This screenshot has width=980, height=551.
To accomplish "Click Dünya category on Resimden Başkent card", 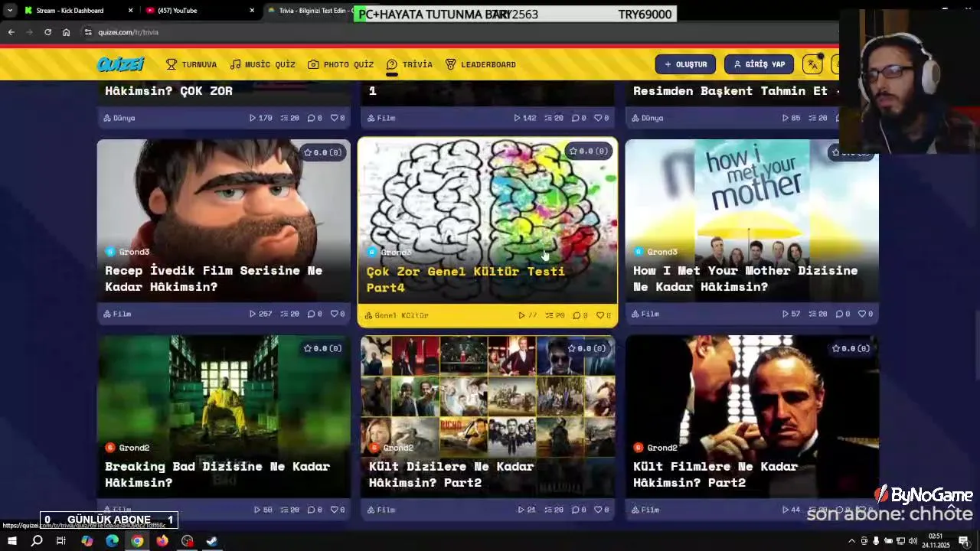I will (648, 118).
